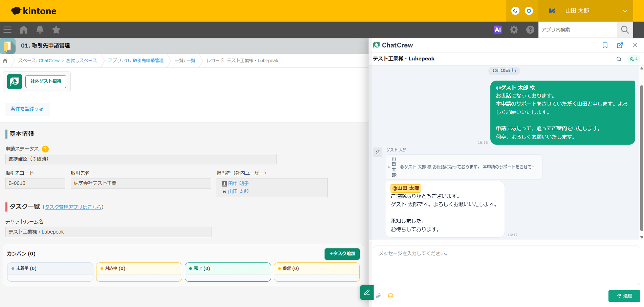The height and width of the screenshot is (307, 644).
Task: Attach a file with the paperclip icon
Action: click(378, 296)
